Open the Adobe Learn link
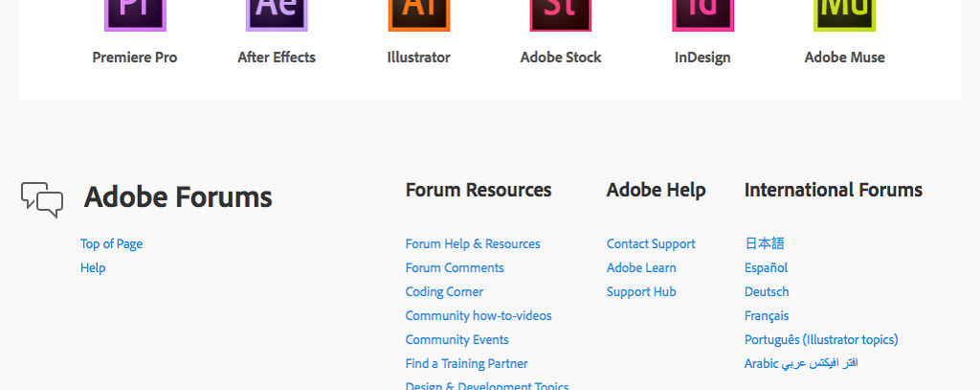The image size is (980, 390). coord(641,268)
